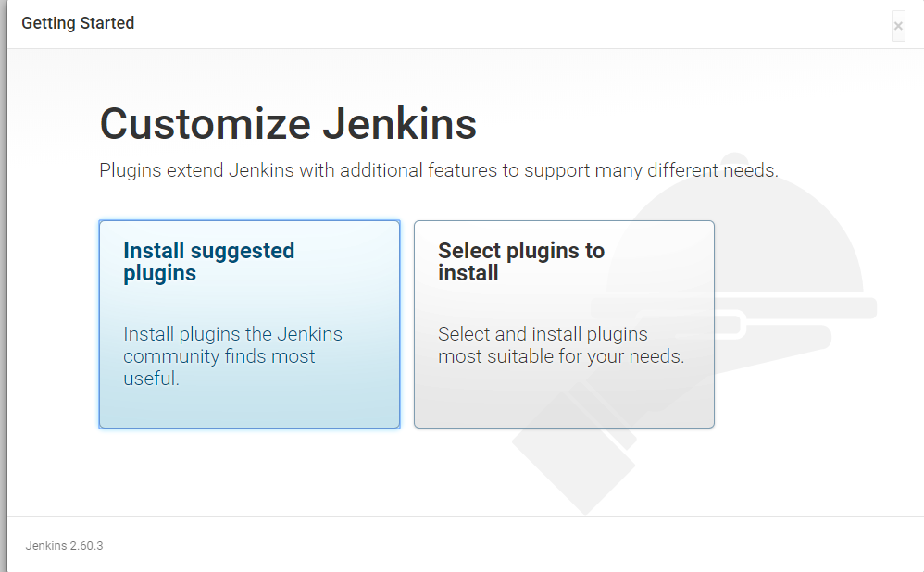Click the "Install suggested plugins" heading text
This screenshot has height=572, width=924.
209,261
